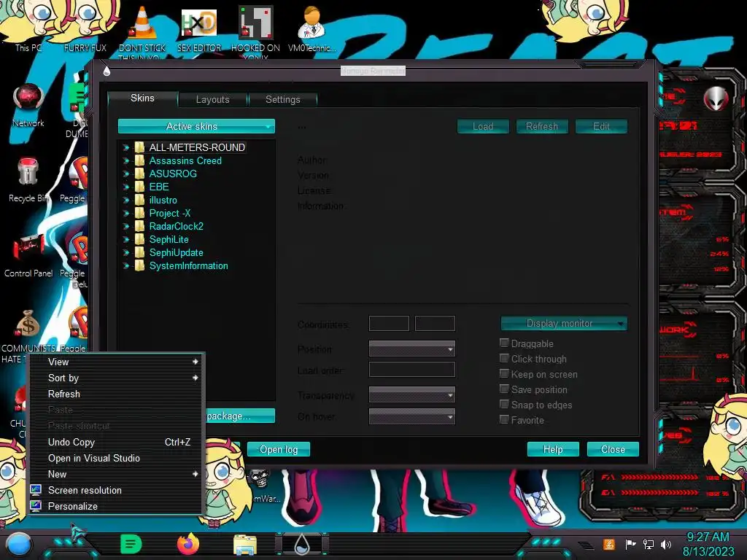Expand the Assassins Creed tree arrow
Screen dimensions: 747x560
tap(126, 160)
